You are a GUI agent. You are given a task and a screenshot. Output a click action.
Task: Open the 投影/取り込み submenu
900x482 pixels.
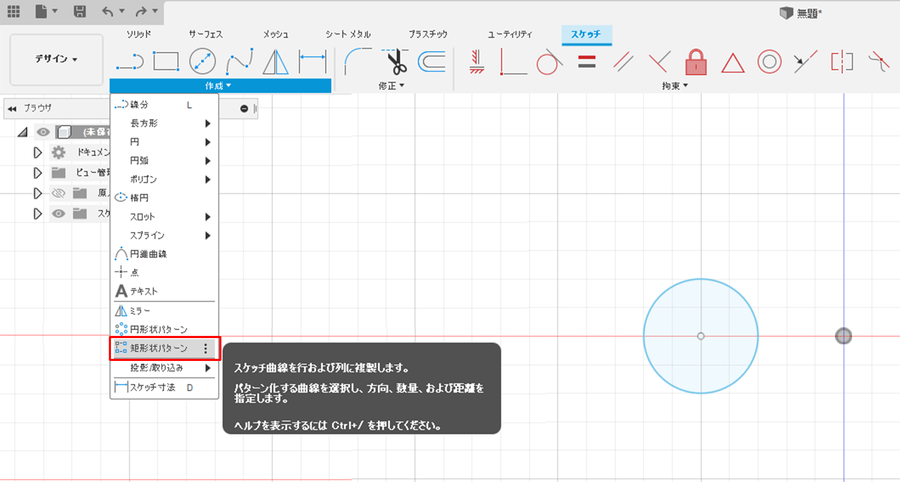point(164,368)
